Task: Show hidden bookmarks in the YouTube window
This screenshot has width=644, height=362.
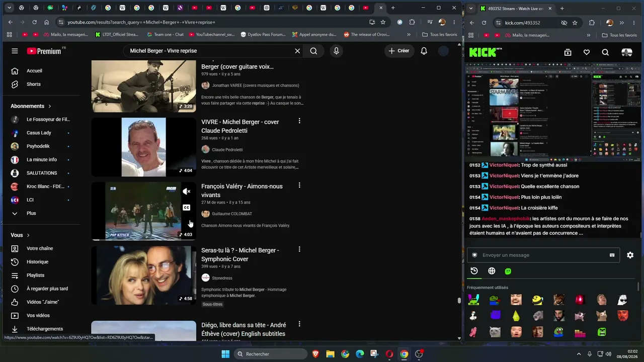Action: [x=409, y=35]
